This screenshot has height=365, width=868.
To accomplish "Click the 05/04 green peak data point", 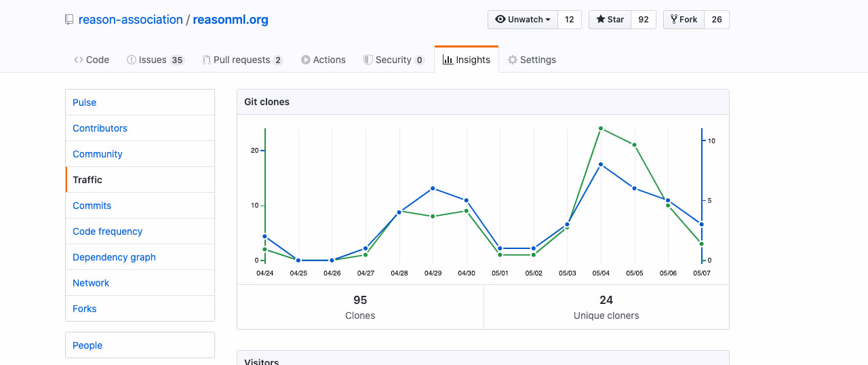I will click(601, 128).
